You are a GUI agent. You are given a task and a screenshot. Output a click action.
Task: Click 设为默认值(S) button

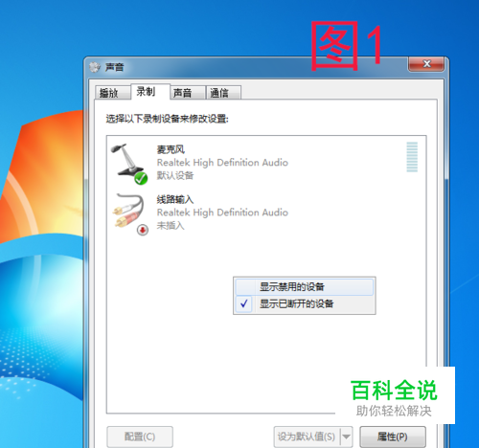[x=307, y=437]
